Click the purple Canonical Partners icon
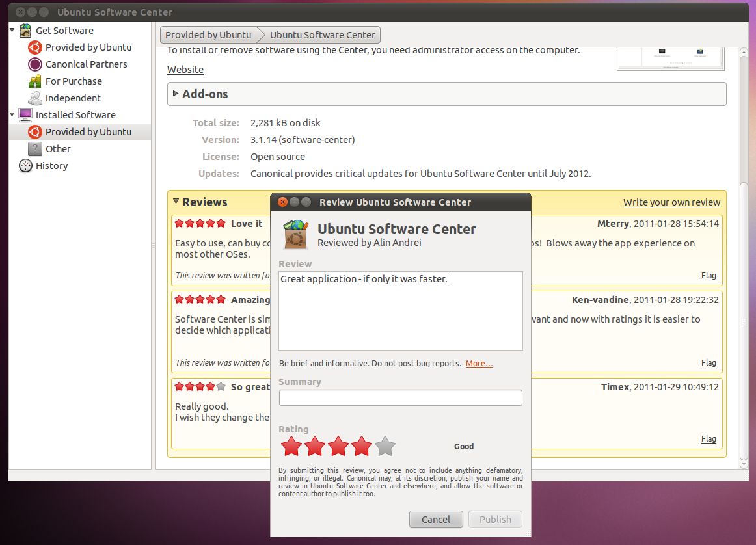Image resolution: width=756 pixels, height=545 pixels. pos(35,64)
